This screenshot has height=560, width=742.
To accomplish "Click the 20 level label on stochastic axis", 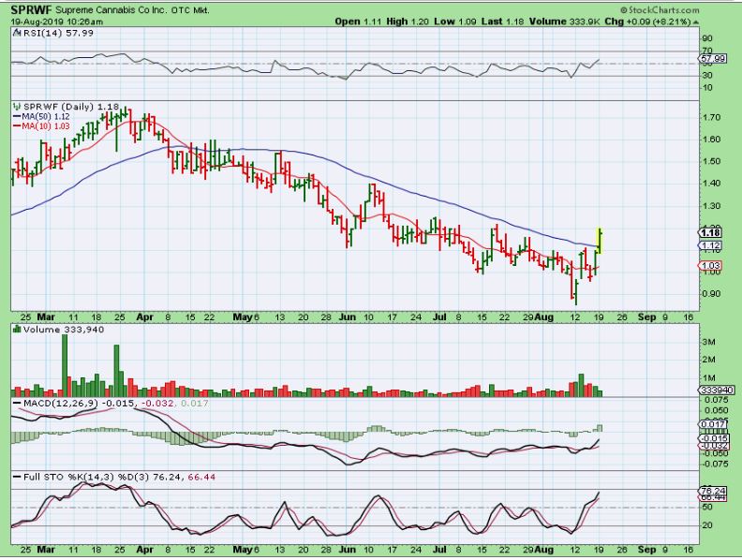I will [707, 525].
